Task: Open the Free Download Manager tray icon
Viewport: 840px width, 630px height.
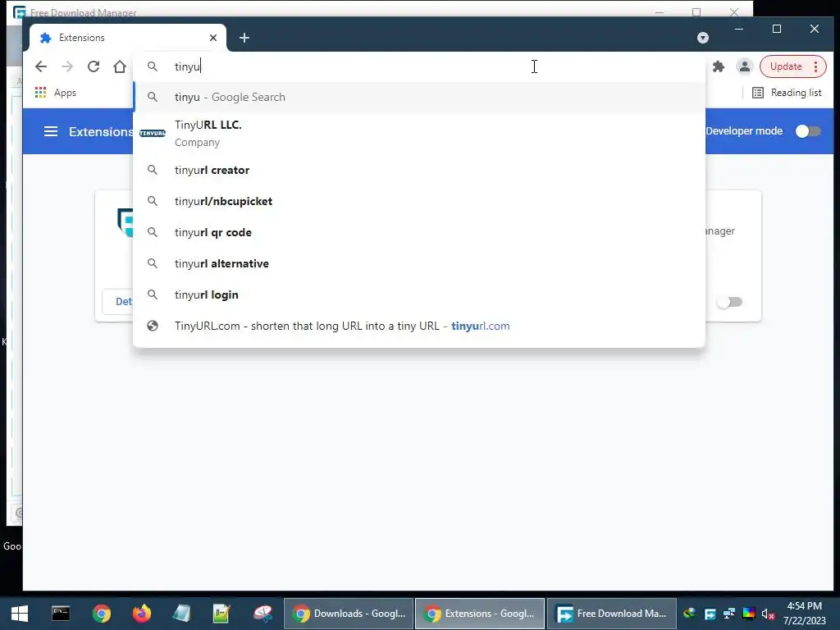Action: 710,614
